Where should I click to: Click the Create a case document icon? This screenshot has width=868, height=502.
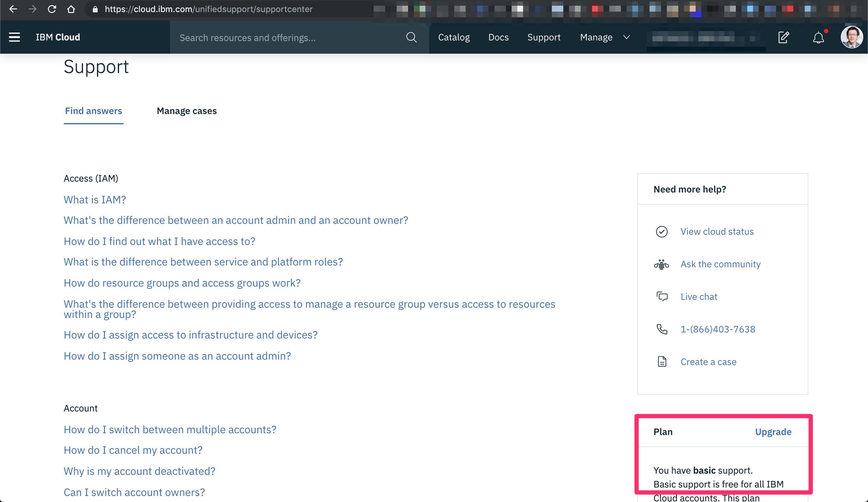662,361
